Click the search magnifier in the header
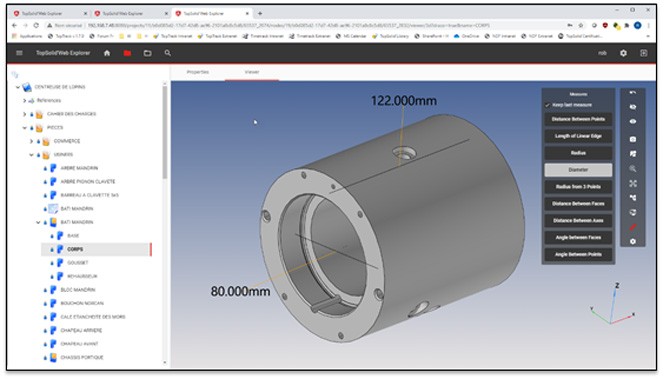The width and height of the screenshot is (664, 379). pyautogui.click(x=168, y=53)
